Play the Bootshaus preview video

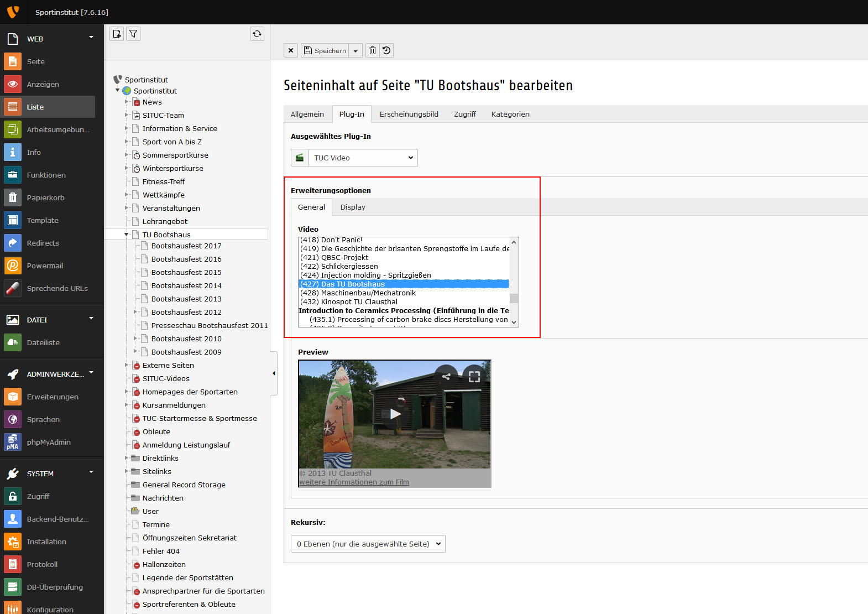[x=395, y=414]
